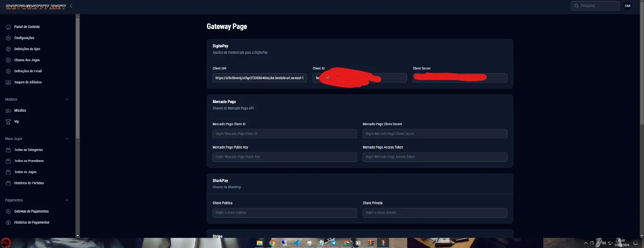Open the notification center icon

point(636,242)
